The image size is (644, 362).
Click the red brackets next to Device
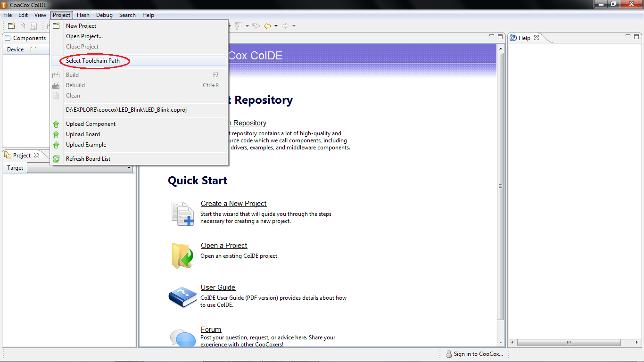(x=33, y=49)
